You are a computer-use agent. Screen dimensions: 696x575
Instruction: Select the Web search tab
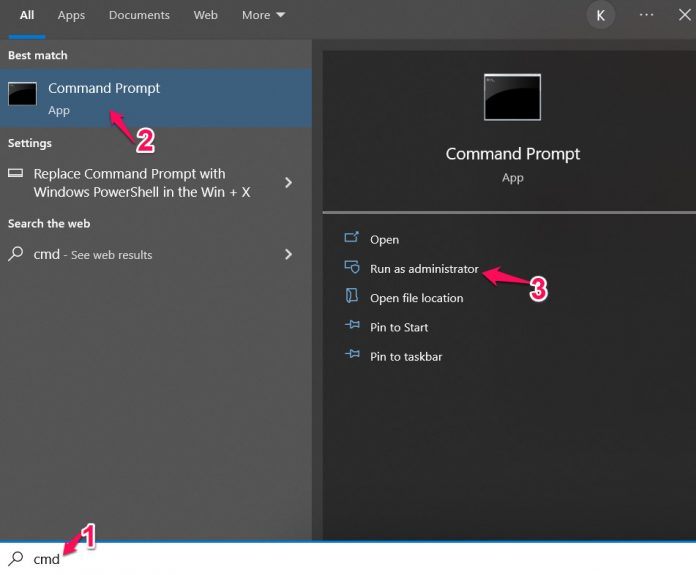coord(205,15)
